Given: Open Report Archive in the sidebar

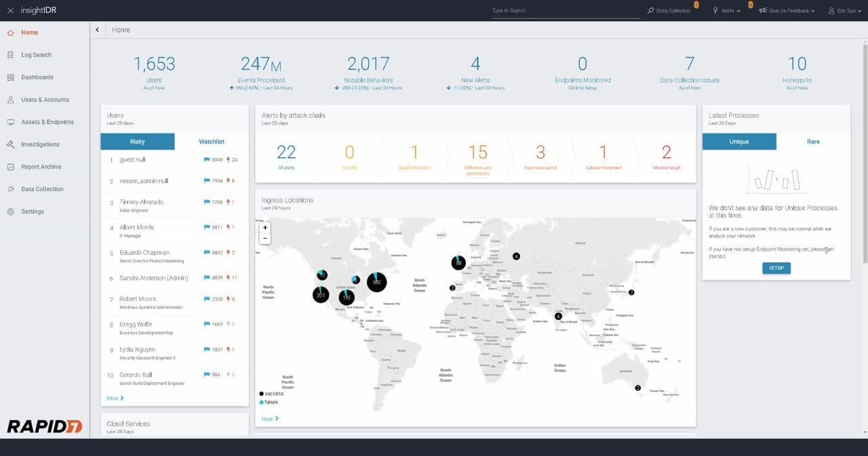Looking at the screenshot, I should point(41,167).
